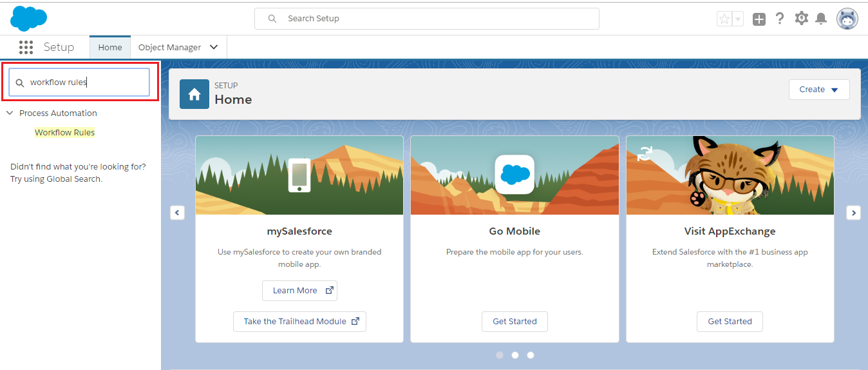Open the App Launcher grid icon
Screen dimensions: 868x370
26,47
